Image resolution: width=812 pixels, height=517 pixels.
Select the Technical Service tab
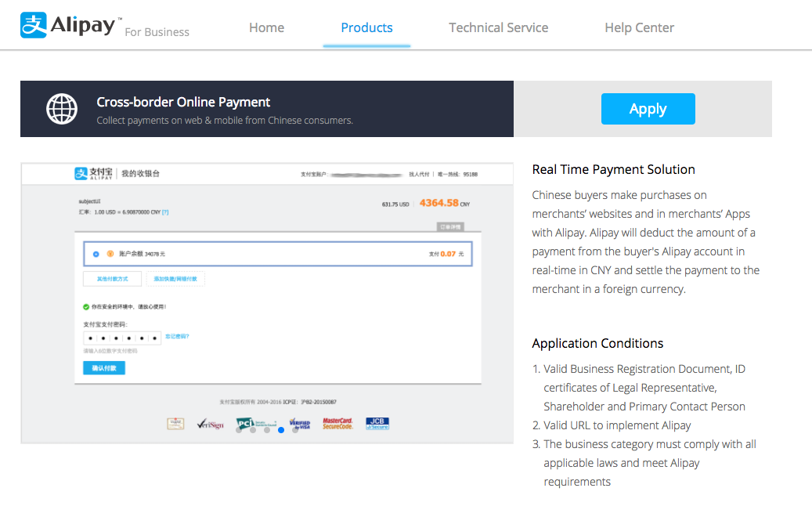(498, 27)
